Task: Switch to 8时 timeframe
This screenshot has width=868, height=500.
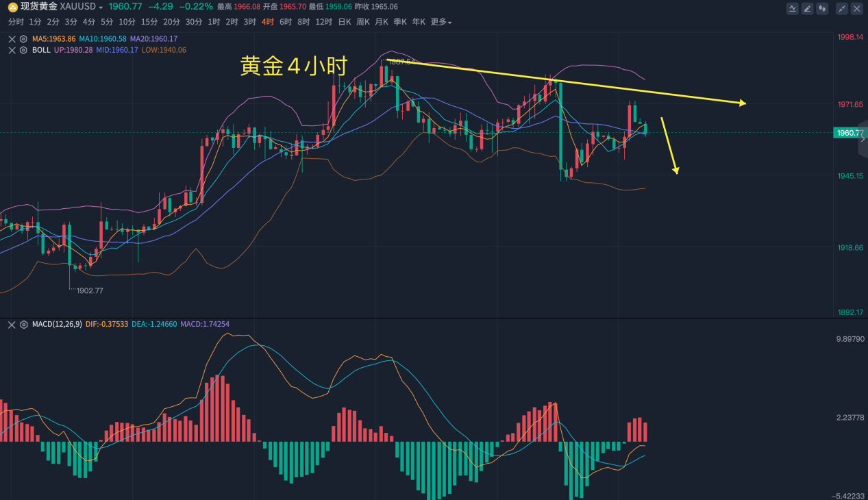Action: 303,22
